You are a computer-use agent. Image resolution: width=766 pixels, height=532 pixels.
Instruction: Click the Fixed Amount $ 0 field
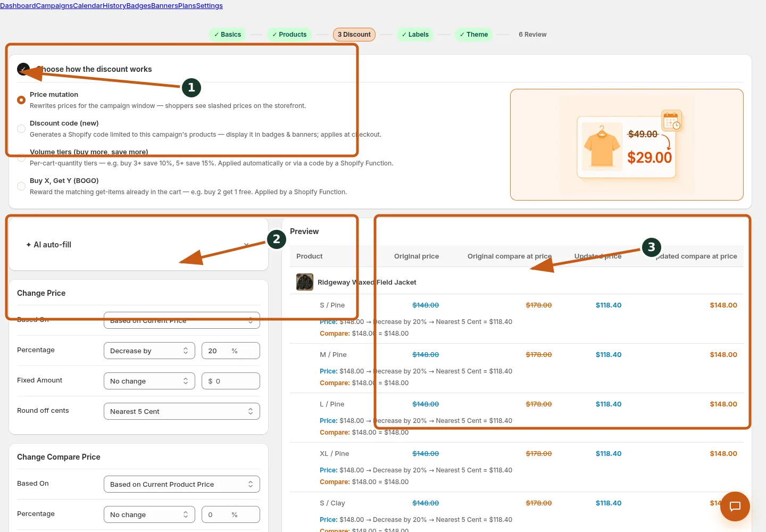[x=231, y=381]
